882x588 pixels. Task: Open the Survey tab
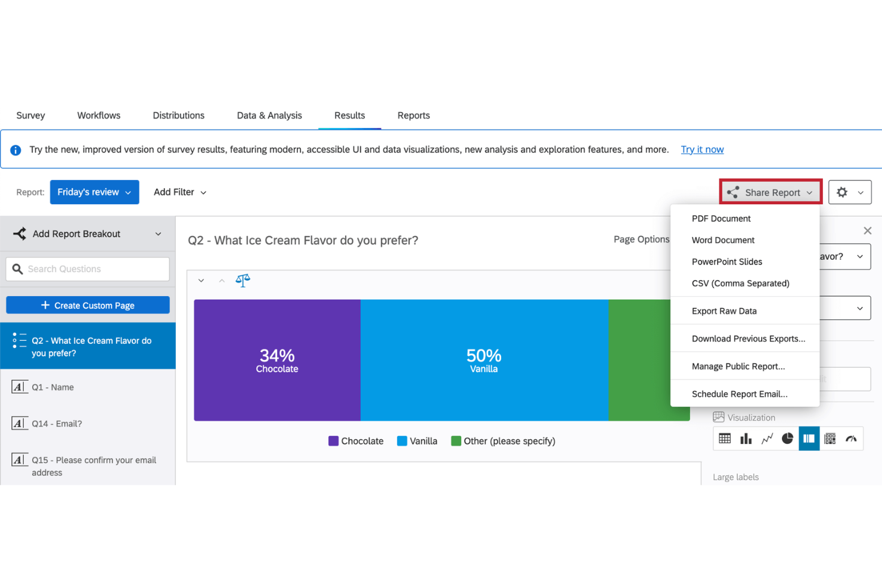pyautogui.click(x=30, y=116)
